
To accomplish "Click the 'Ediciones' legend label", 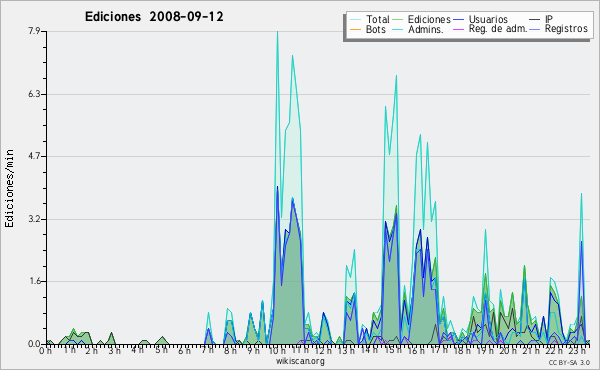I will (x=429, y=19).
